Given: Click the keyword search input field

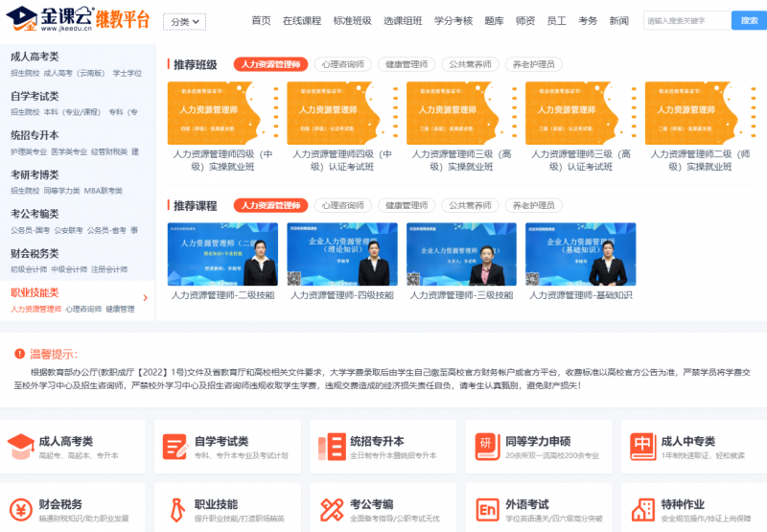Looking at the screenshot, I should coord(685,20).
